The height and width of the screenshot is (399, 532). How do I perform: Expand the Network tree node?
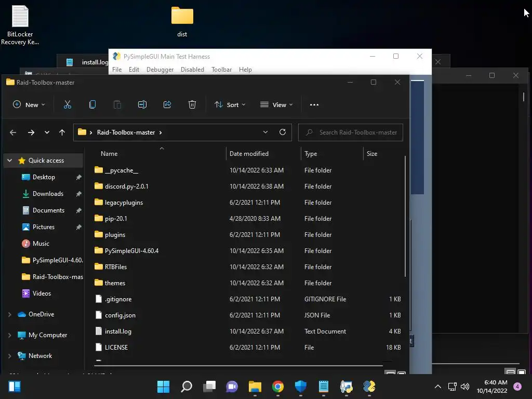(x=9, y=356)
